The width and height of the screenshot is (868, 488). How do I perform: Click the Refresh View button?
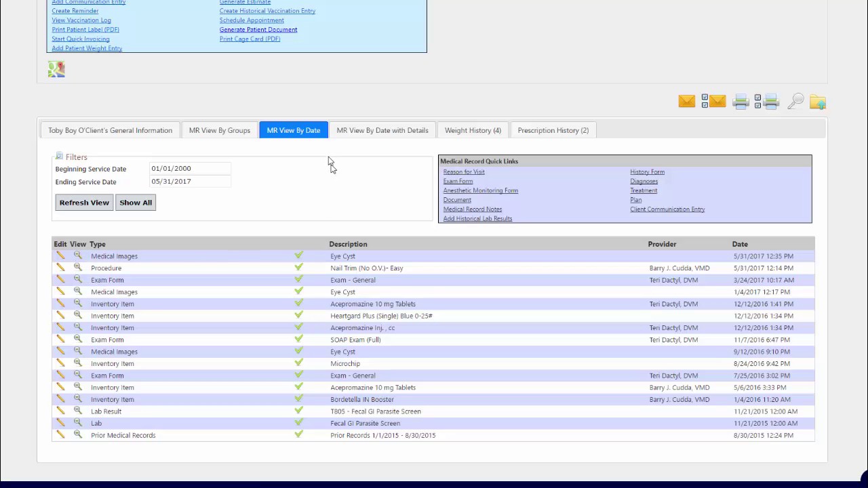coord(84,203)
